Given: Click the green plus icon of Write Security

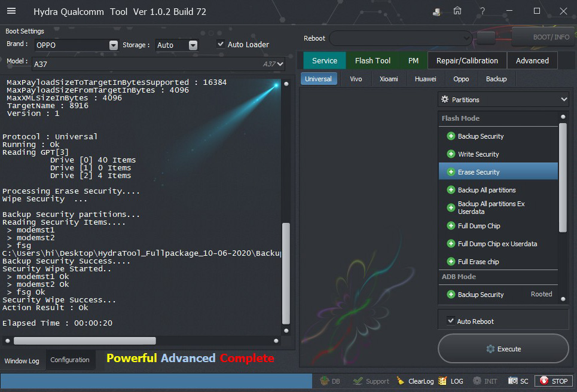Looking at the screenshot, I should (451, 154).
